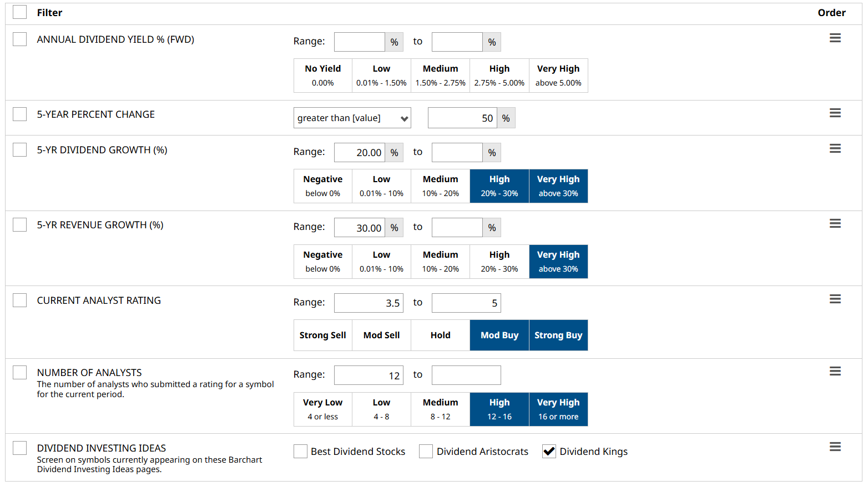Deselect High 20% - 30% dividend growth
The height and width of the screenshot is (486, 868).
(499, 186)
